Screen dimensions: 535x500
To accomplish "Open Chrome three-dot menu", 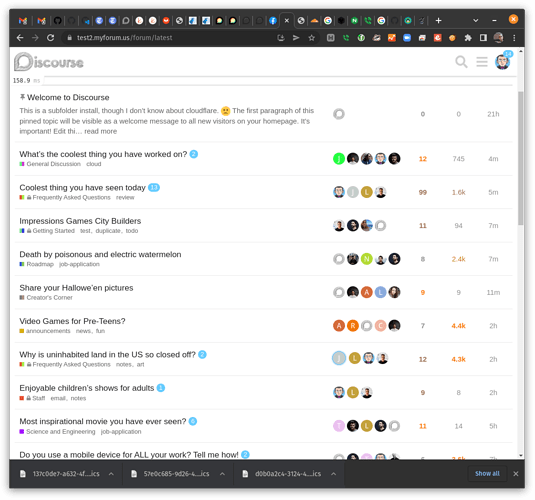I will click(514, 38).
